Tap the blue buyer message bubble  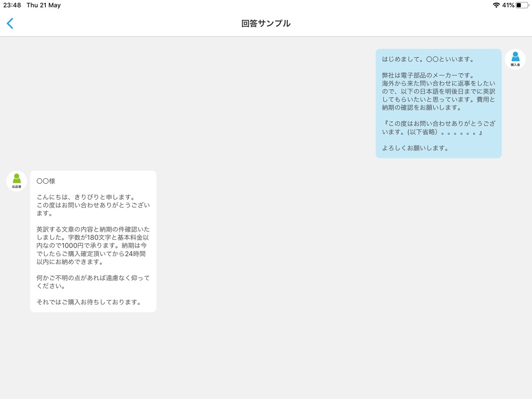pyautogui.click(x=439, y=103)
